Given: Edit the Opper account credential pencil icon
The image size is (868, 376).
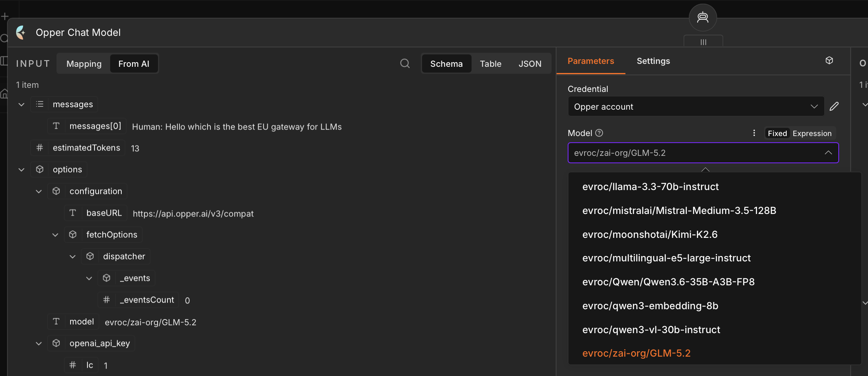Looking at the screenshot, I should (834, 106).
